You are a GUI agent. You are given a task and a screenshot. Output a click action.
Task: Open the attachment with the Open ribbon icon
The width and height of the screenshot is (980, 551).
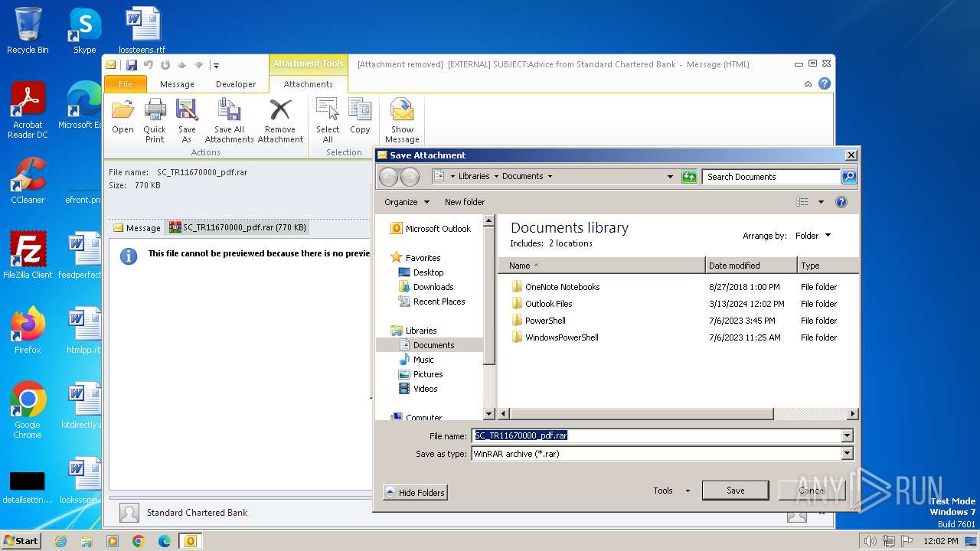122,117
